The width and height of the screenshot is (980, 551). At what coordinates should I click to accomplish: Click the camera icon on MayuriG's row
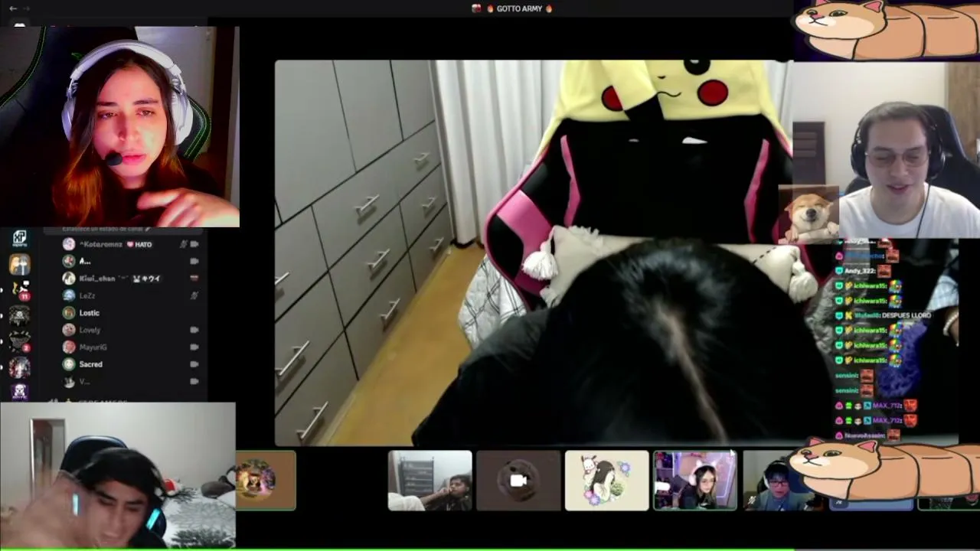pos(194,347)
